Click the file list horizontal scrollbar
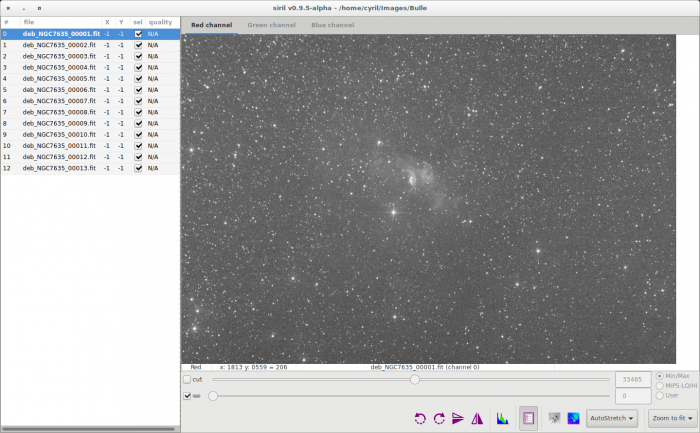Viewport: 700px width, 433px height. coord(88,429)
